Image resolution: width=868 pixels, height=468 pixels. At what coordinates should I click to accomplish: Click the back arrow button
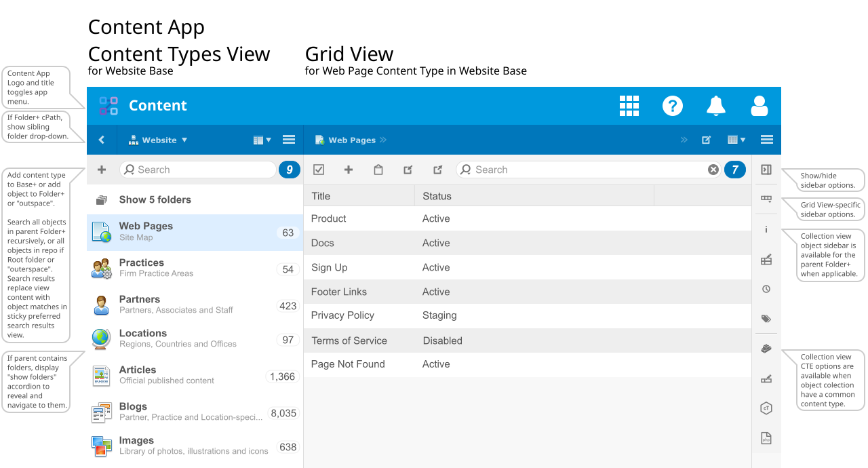coord(102,140)
